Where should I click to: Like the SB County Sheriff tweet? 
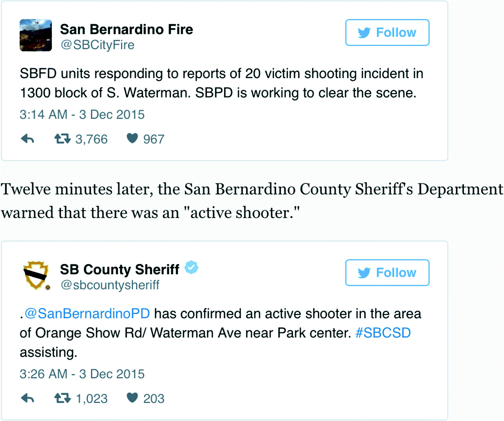[132, 398]
